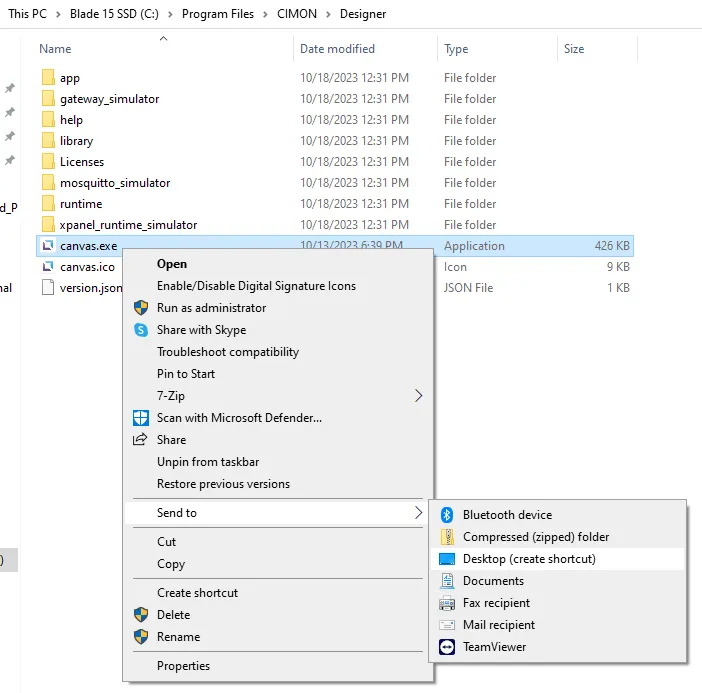This screenshot has width=702, height=693.
Task: Select Desktop (create shortcut)
Action: pyautogui.click(x=528, y=559)
